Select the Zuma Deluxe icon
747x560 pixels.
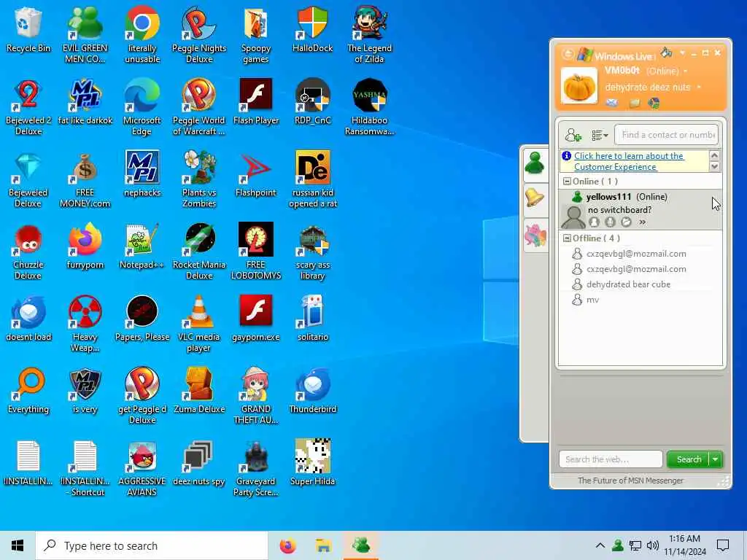[x=199, y=391]
